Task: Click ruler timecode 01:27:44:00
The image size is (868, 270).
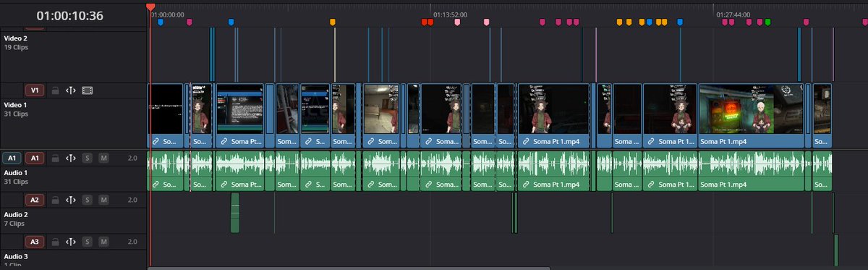Action: point(733,14)
